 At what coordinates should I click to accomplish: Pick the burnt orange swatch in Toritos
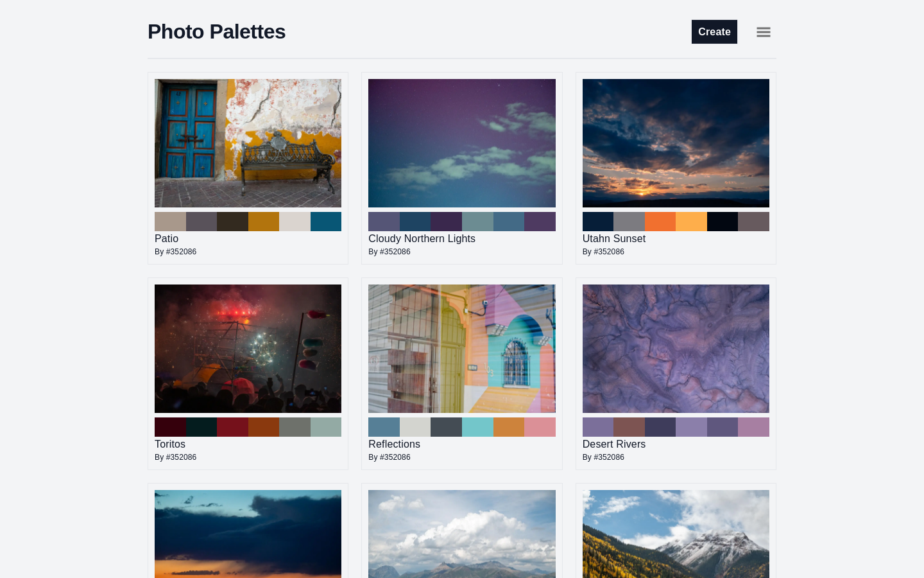point(264,427)
